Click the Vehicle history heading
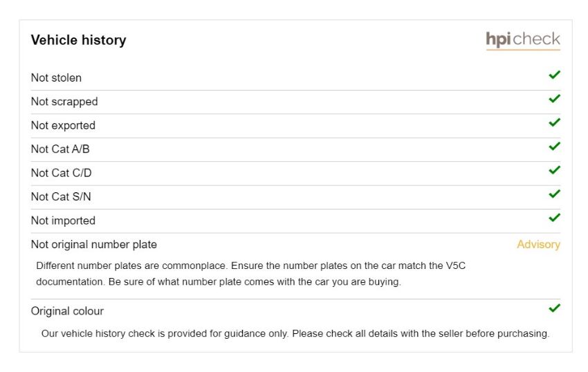588x372 pixels. [78, 40]
